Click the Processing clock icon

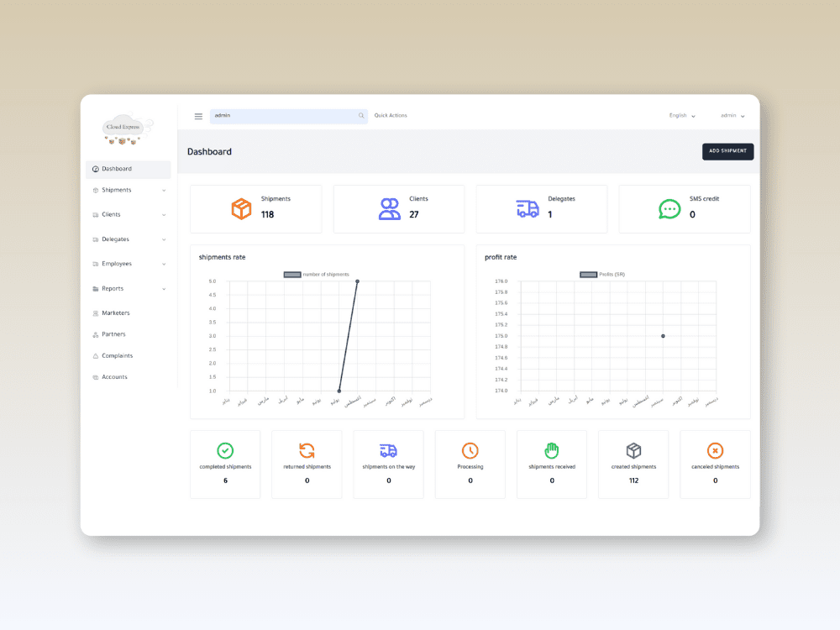(470, 450)
